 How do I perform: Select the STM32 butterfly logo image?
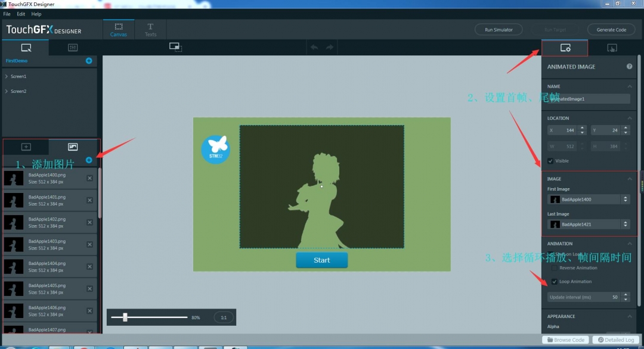(215, 149)
